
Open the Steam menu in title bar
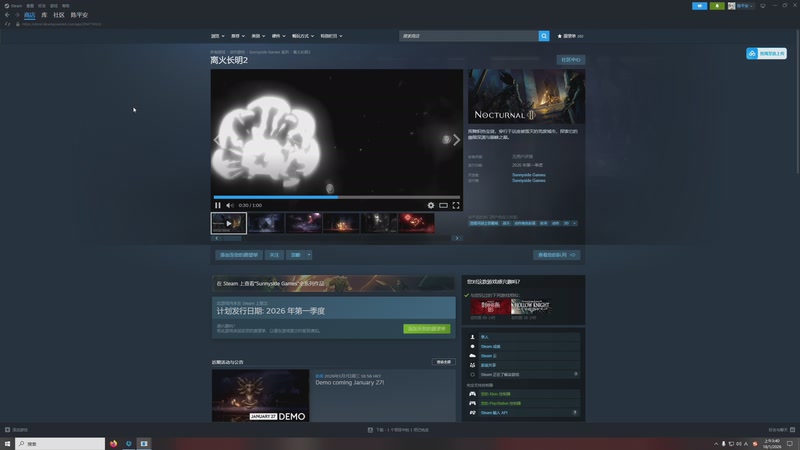tap(13, 6)
